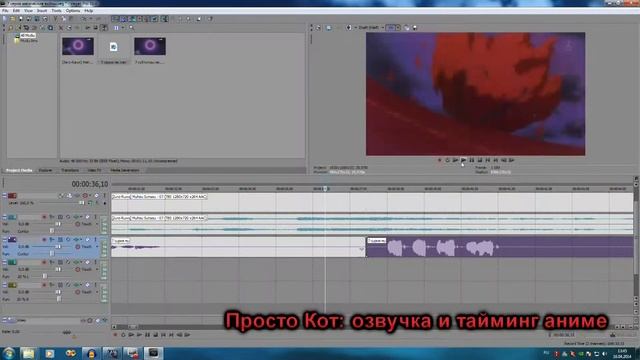Select the All Media tree item
The width and height of the screenshot is (640, 360).
pyautogui.click(x=27, y=36)
